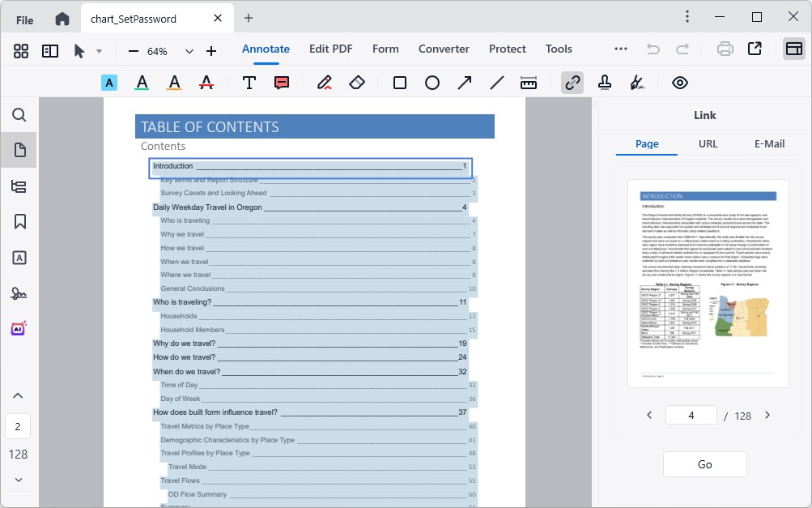
Task: Deselect the active Link tool
Action: pyautogui.click(x=572, y=82)
